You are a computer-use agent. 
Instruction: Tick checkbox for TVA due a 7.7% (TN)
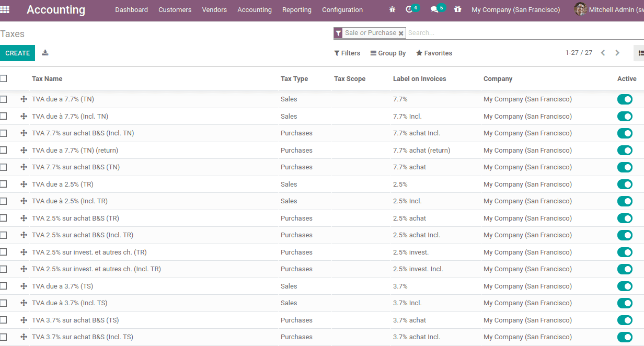(x=3, y=99)
